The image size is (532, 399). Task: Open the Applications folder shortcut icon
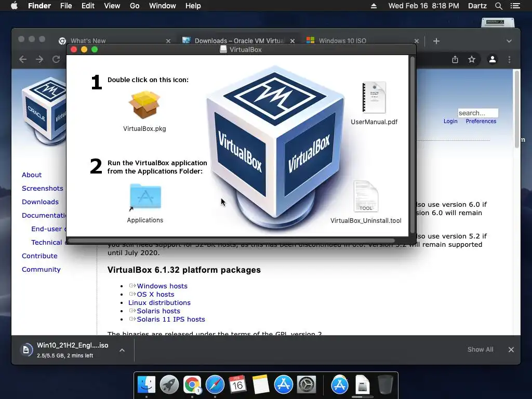point(145,197)
